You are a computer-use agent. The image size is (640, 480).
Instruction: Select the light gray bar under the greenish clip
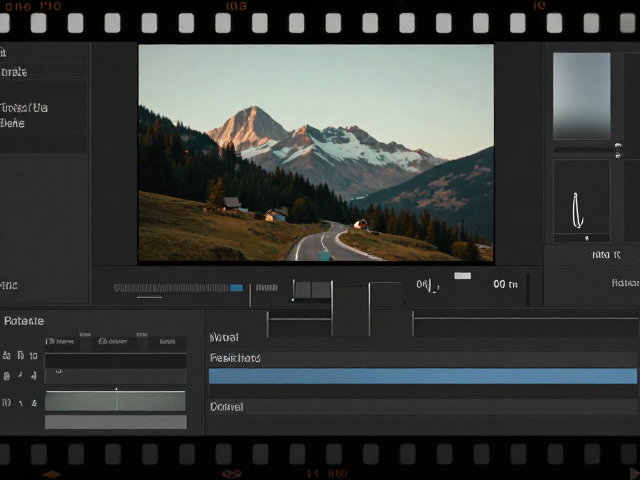(x=116, y=422)
